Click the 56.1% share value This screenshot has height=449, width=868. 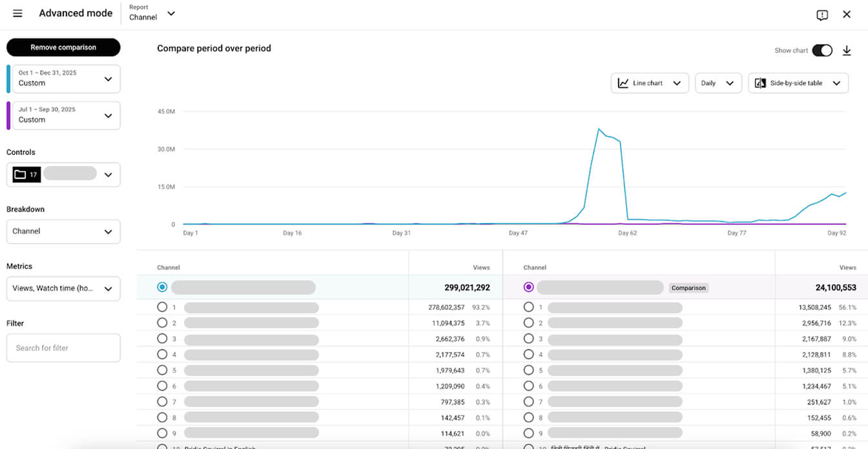click(x=848, y=308)
